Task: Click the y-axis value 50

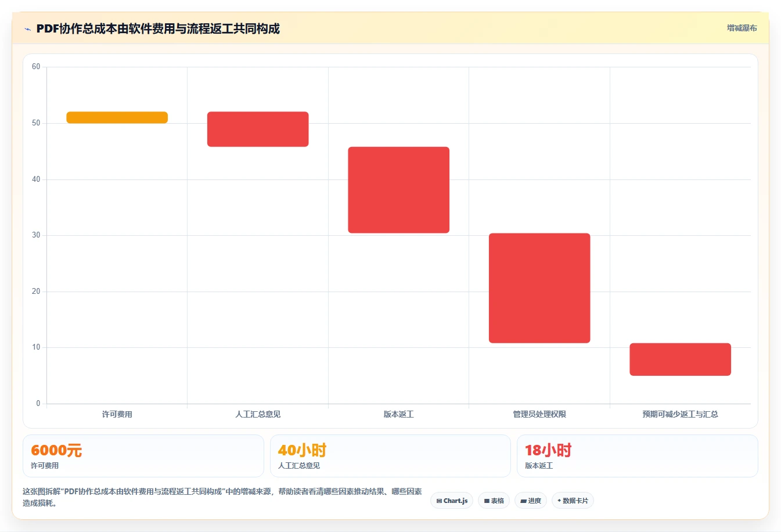Action: [36, 123]
